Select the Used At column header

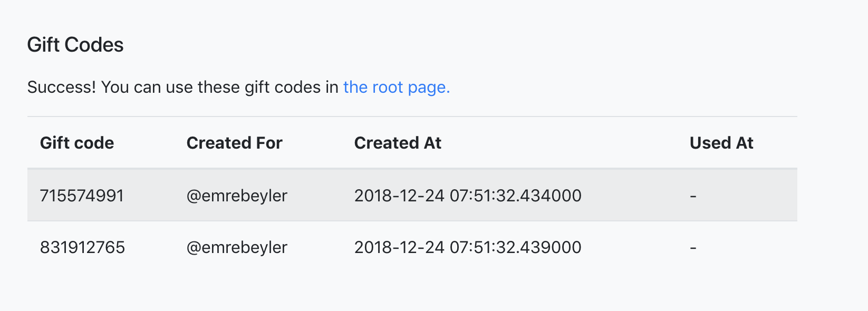[x=721, y=143]
